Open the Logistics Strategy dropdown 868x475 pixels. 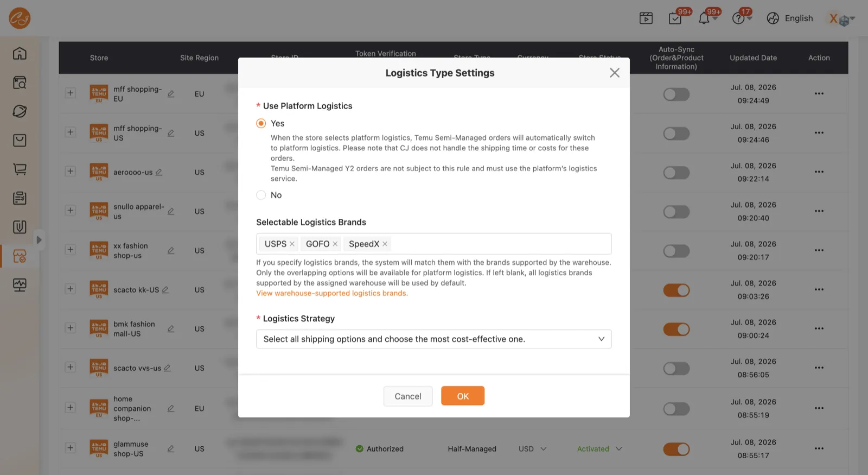[433, 339]
